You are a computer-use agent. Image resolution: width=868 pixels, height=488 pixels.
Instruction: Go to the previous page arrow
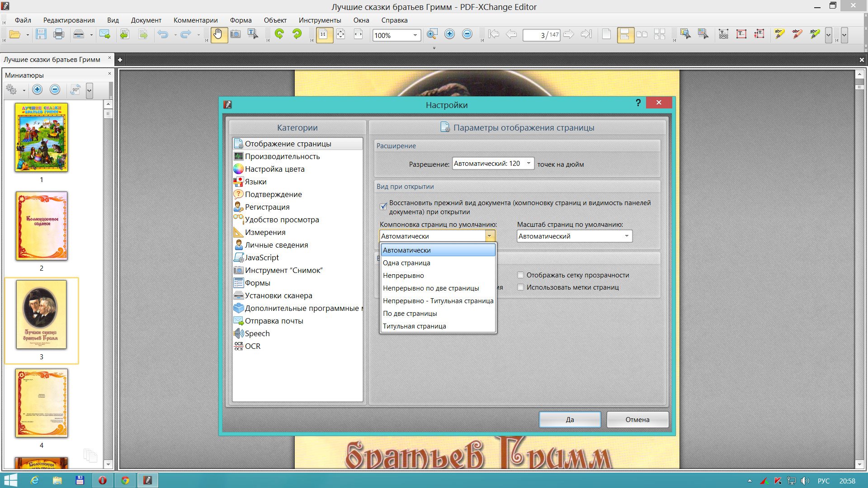511,35
